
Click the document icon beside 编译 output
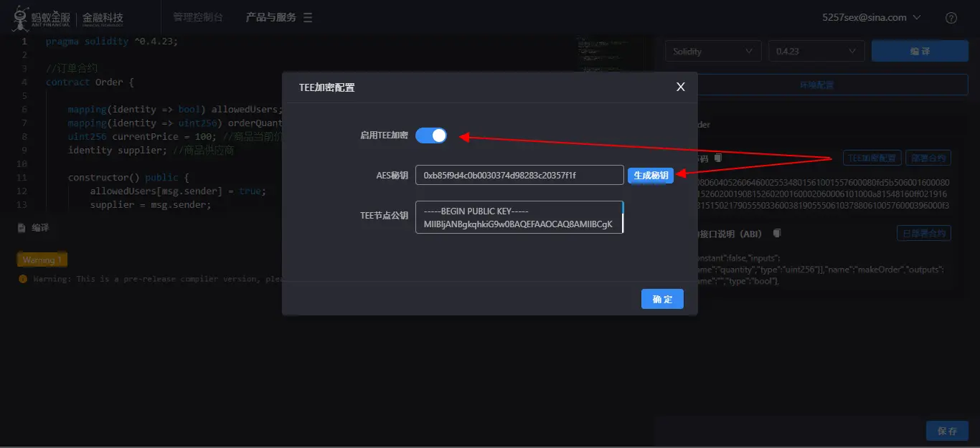[21, 227]
